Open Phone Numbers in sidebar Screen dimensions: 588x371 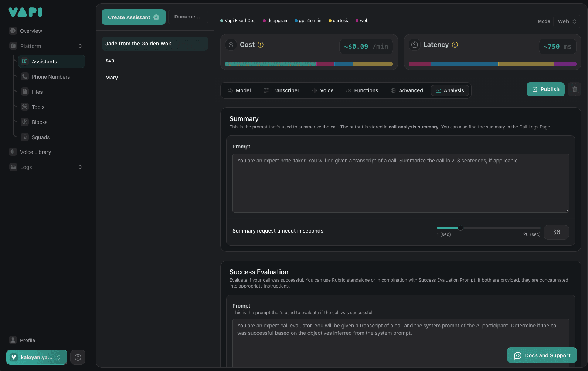click(x=51, y=77)
